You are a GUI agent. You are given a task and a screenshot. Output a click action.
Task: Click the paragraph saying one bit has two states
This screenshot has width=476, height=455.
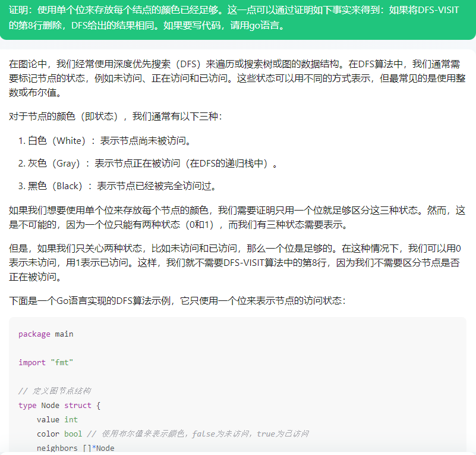[238, 218]
